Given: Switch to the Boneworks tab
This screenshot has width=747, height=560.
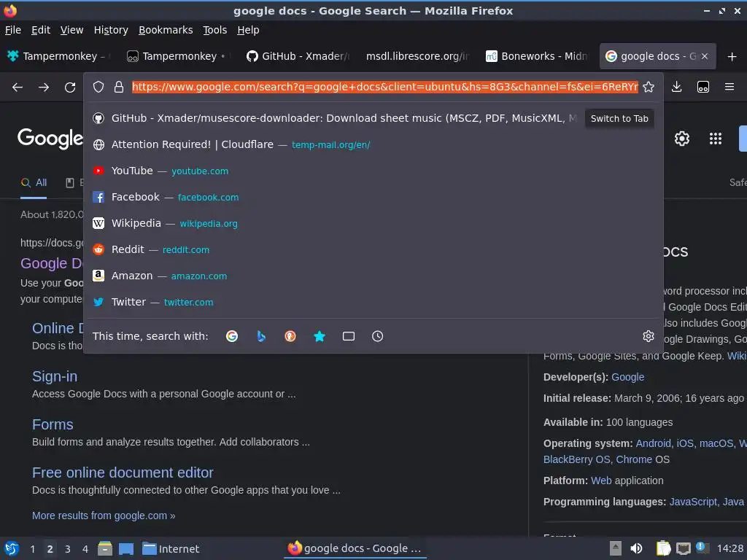Looking at the screenshot, I should (538, 57).
